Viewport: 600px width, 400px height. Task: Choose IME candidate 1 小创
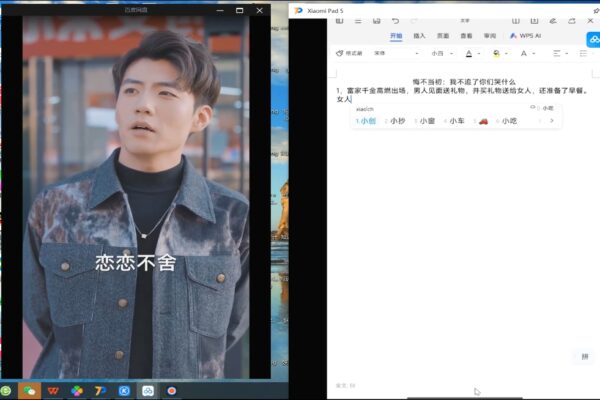365,121
